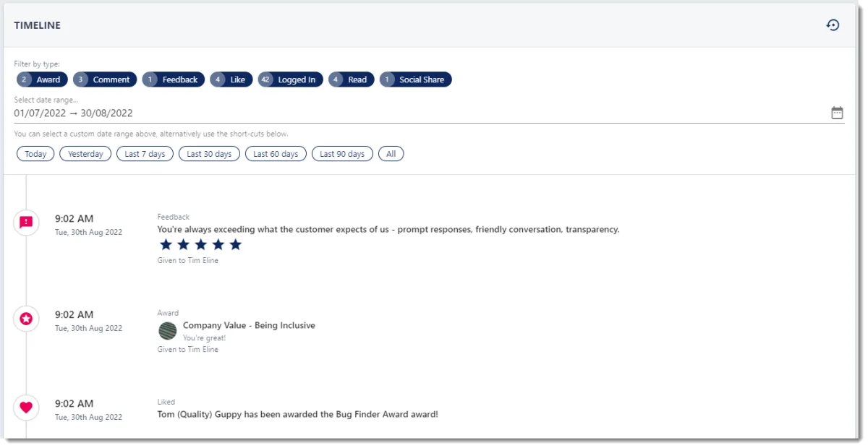Image resolution: width=868 pixels, height=448 pixels.
Task: Click the timeline reset history icon
Action: 833,25
